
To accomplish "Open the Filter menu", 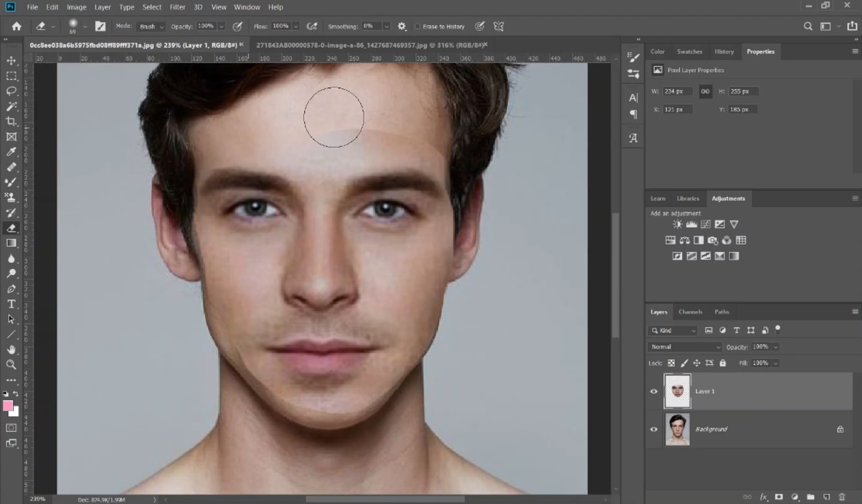I will [x=177, y=7].
